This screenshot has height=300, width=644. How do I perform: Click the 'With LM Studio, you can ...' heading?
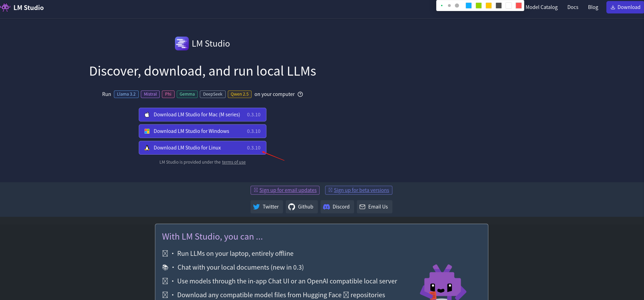tap(212, 236)
